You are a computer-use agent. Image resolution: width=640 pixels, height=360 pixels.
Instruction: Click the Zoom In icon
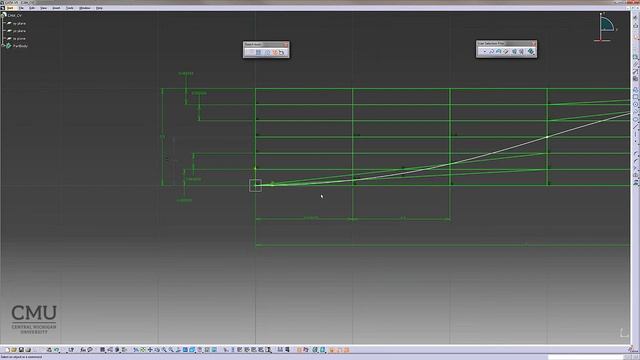click(164, 350)
